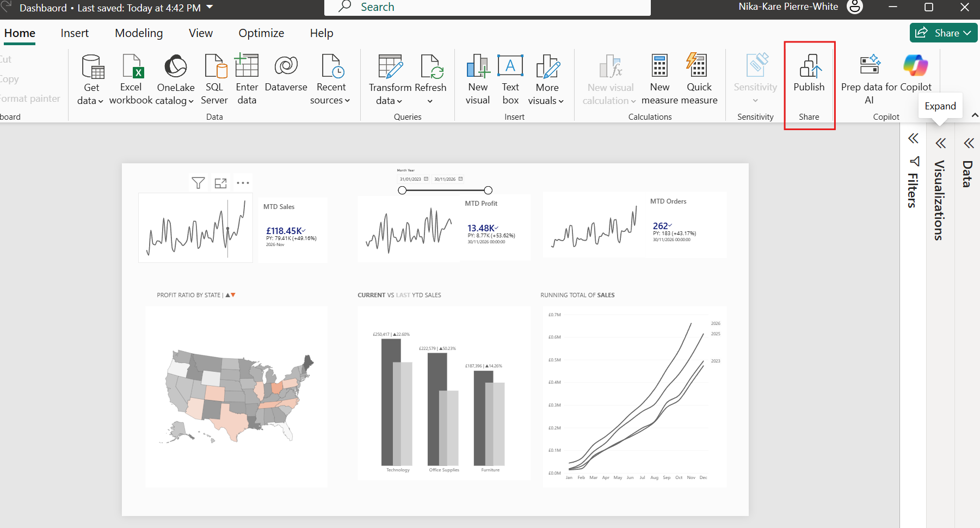Create a Quick measure
The image size is (980, 528).
coord(699,79)
